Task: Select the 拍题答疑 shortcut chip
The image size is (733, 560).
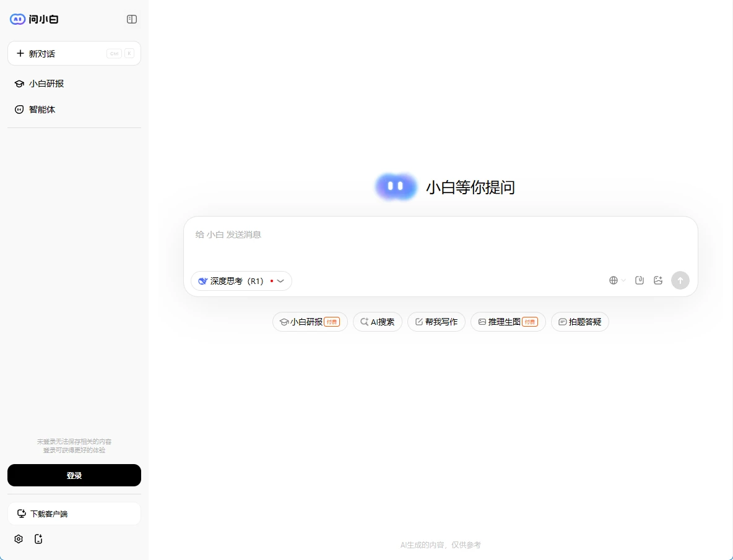Action: pos(580,322)
